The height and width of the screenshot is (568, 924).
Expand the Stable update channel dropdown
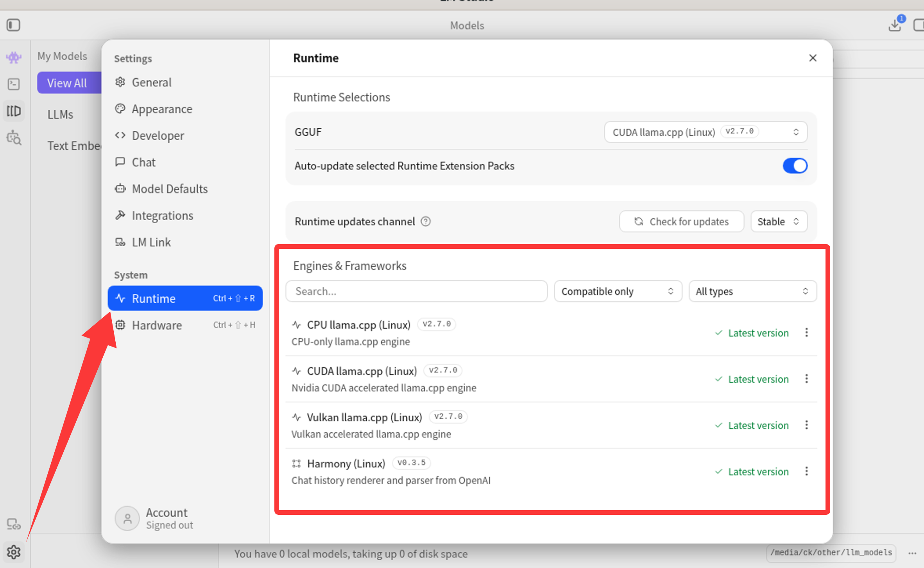point(779,221)
